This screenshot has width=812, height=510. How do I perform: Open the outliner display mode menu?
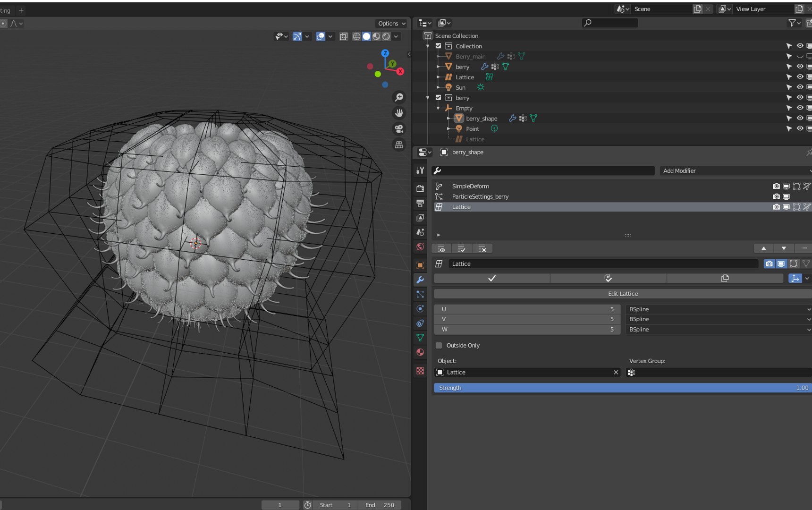pyautogui.click(x=444, y=23)
